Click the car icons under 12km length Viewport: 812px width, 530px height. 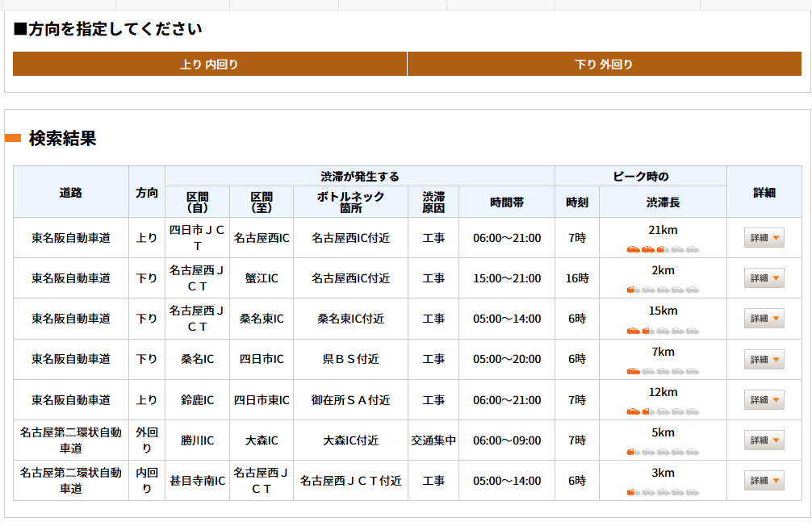(x=663, y=411)
